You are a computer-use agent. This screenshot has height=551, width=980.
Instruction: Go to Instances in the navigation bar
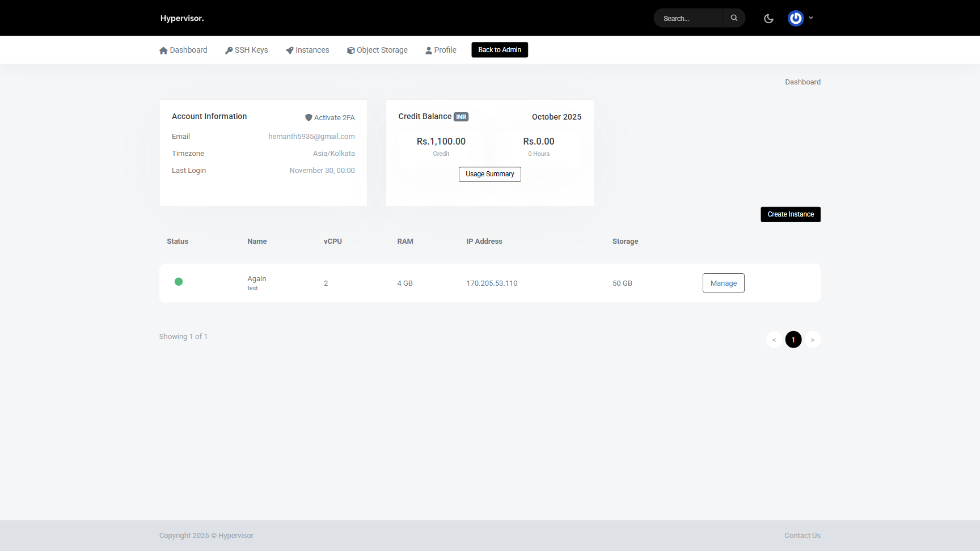point(307,50)
